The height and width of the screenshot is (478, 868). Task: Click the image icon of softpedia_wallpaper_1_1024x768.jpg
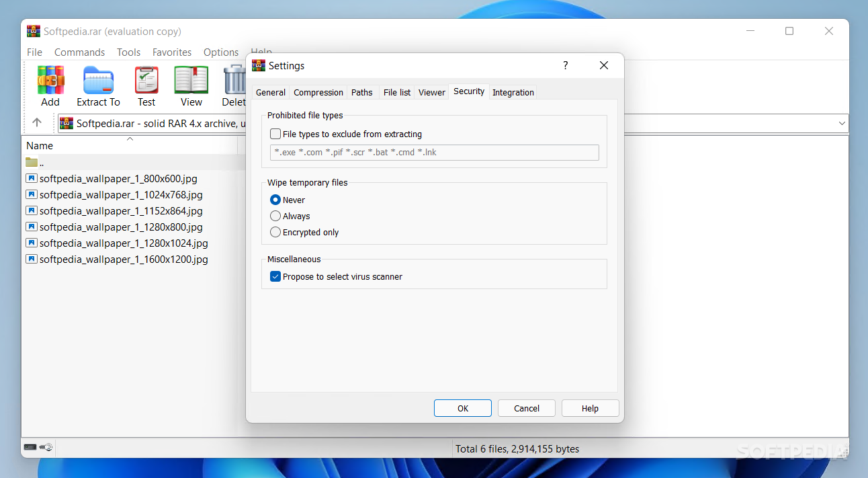32,194
